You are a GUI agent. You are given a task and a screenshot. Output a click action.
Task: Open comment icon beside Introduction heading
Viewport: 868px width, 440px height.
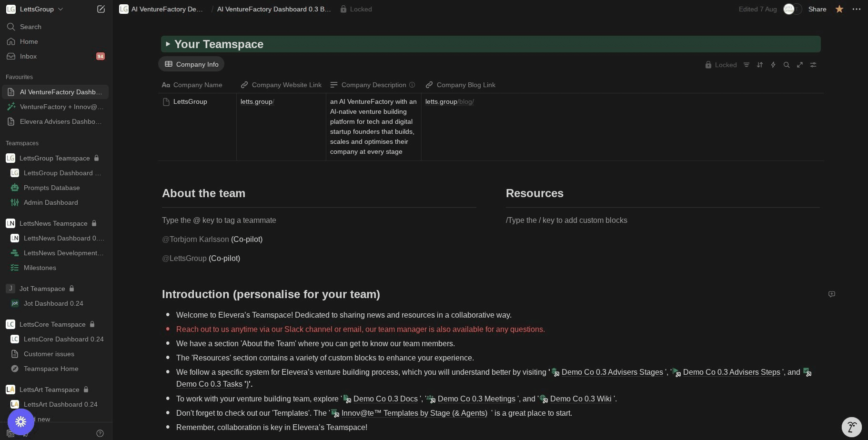pos(832,294)
